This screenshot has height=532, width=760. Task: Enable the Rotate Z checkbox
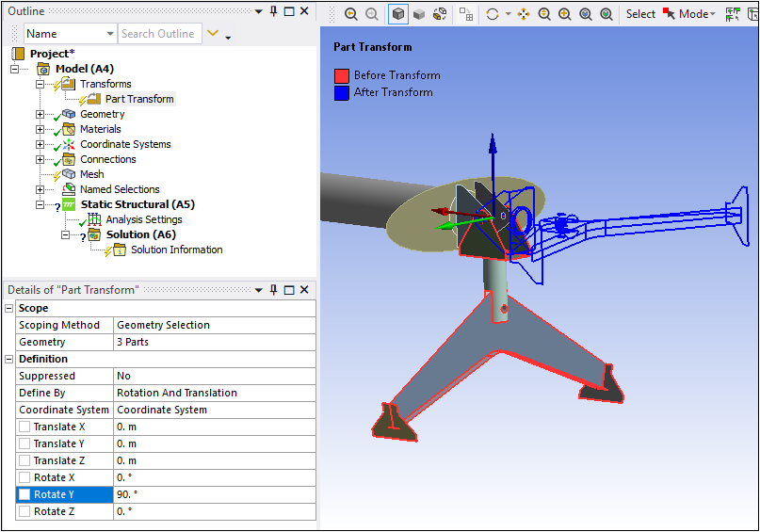(24, 511)
